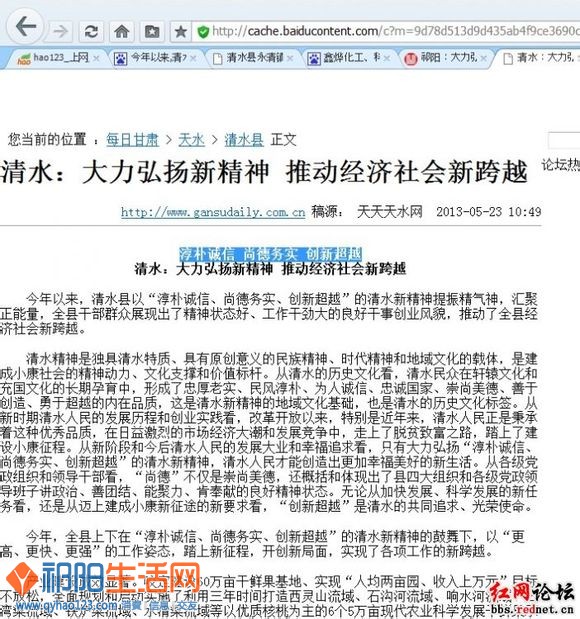
Task: Open the 每日甘肃 breadcrumb link
Action: click(132, 140)
